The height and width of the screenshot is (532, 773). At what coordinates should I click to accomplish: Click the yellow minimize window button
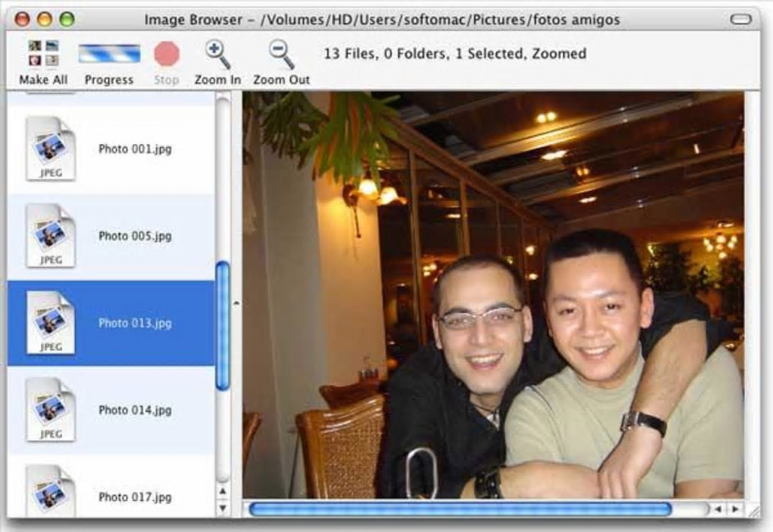[45, 19]
